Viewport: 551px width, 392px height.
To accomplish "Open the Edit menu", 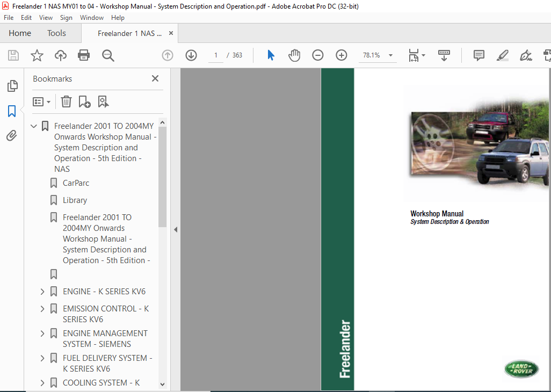I will 26,18.
